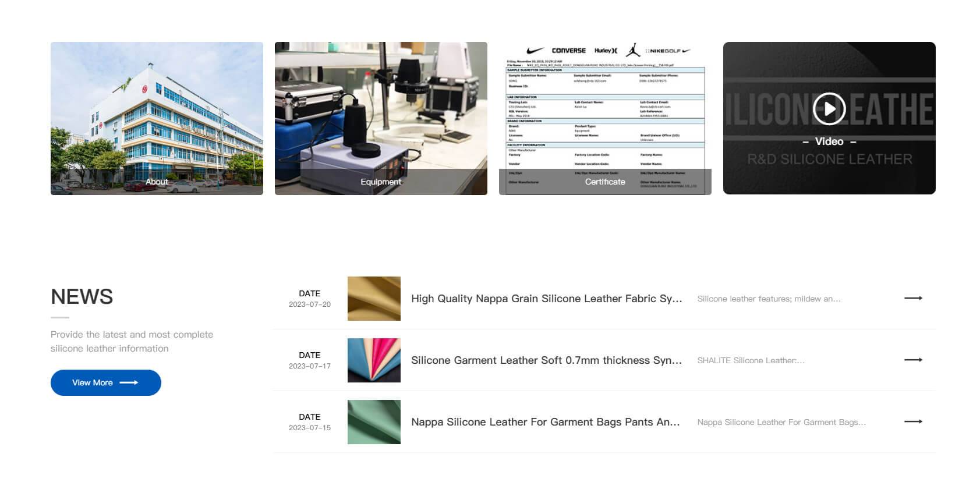
Task: Click the 'SHALITE Silicone Leather:' excerpt
Action: 751,360
